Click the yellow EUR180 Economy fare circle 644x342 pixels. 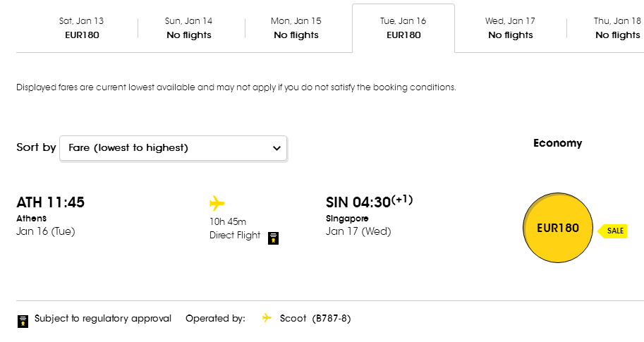[558, 228]
